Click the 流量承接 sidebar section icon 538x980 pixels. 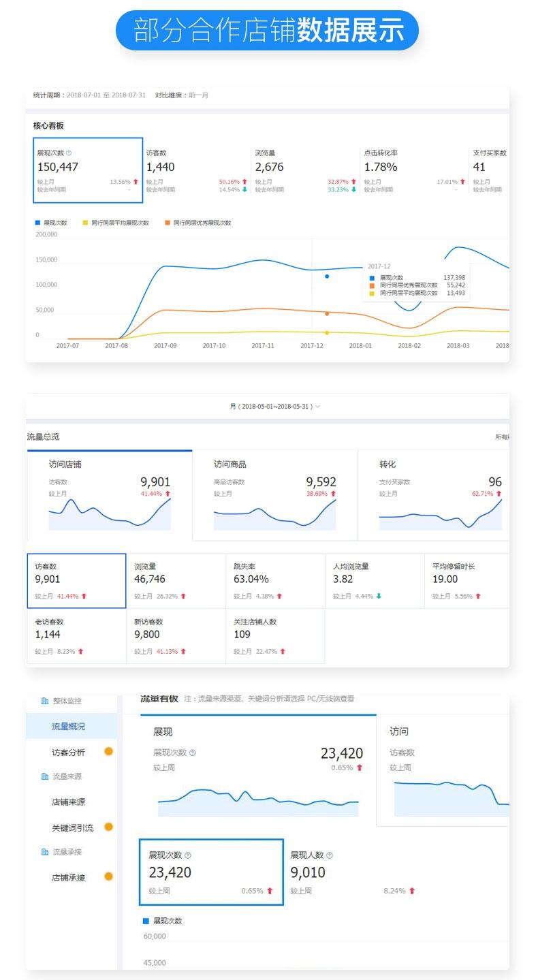45,852
